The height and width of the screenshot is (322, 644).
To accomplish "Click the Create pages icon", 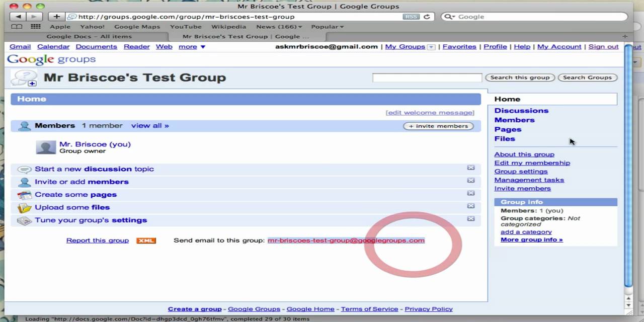I will 24,195.
